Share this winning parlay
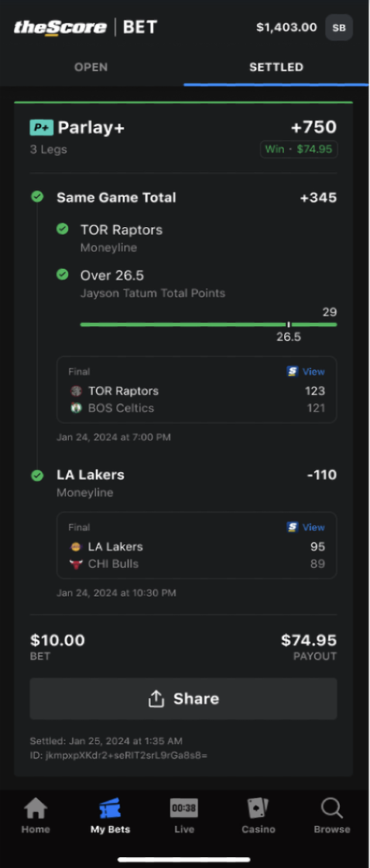 pos(183,698)
